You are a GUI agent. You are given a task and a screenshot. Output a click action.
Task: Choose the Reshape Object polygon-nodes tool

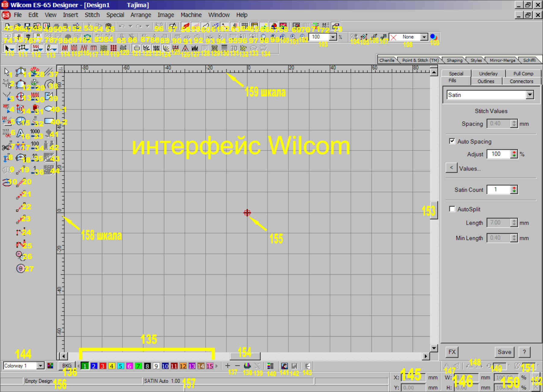tap(20, 72)
